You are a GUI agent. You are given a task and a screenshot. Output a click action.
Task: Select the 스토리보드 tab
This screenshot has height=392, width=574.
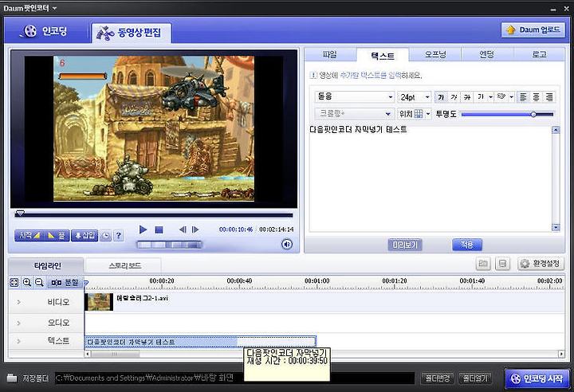click(x=124, y=265)
